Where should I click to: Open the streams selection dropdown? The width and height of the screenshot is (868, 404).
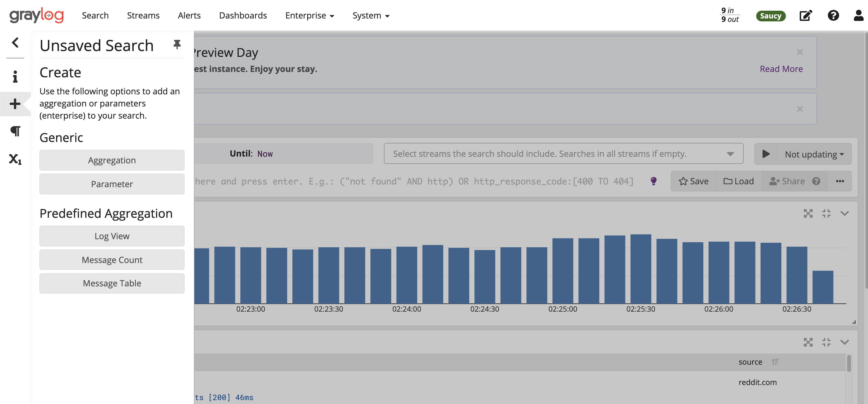click(730, 154)
